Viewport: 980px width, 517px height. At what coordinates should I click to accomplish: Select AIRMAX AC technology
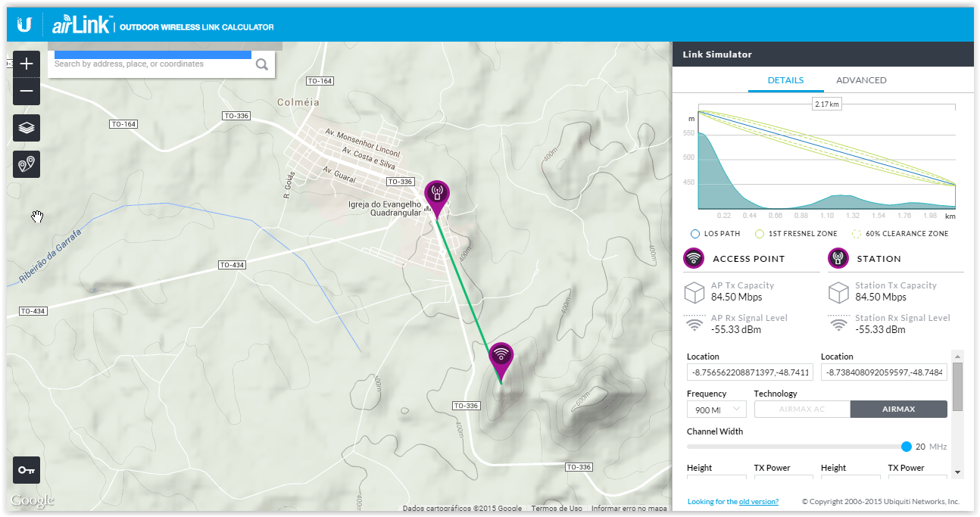coord(802,409)
